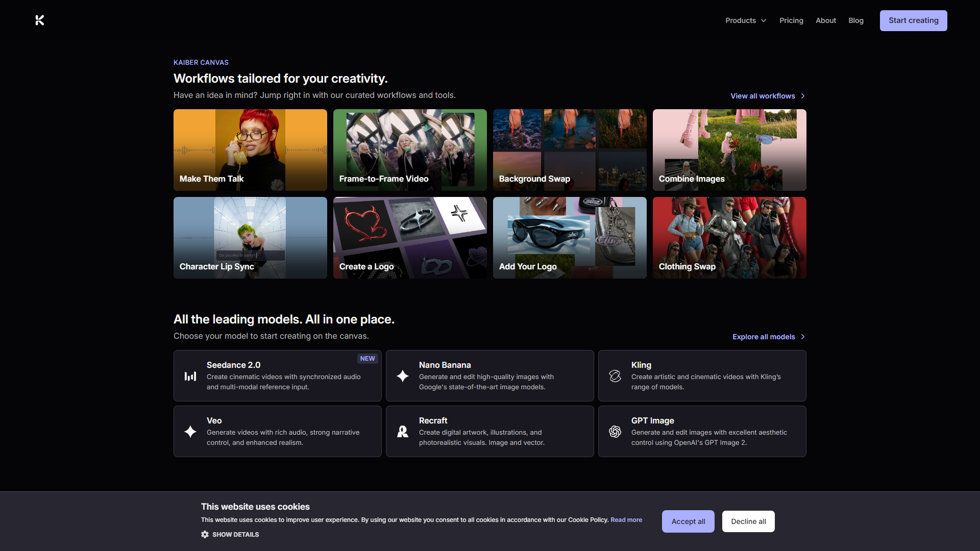
Task: Click the Start creating button
Action: [913, 20]
